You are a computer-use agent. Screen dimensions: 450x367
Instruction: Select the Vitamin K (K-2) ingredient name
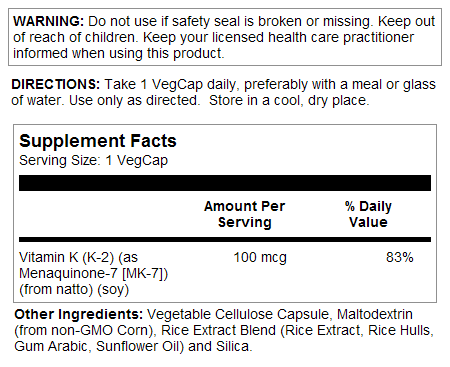(67, 258)
